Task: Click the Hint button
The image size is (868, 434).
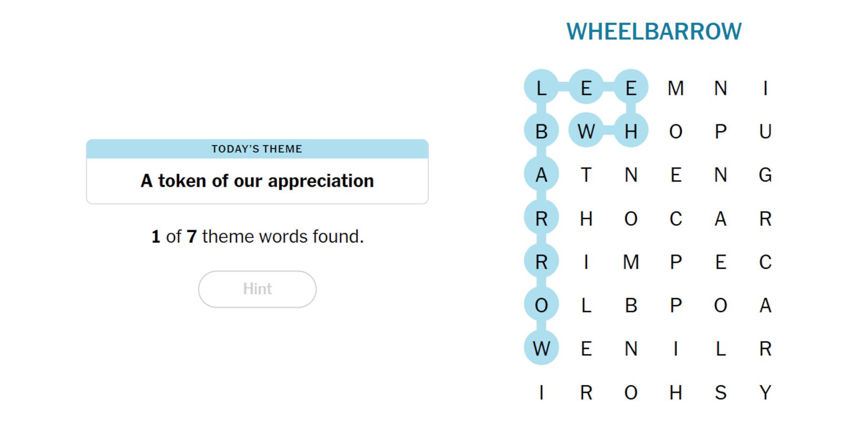Action: click(x=257, y=289)
